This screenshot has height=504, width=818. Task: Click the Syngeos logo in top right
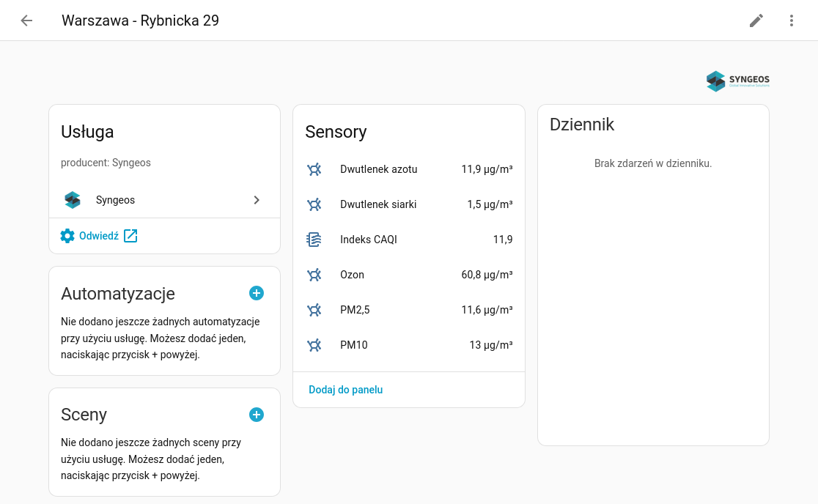coord(737,81)
